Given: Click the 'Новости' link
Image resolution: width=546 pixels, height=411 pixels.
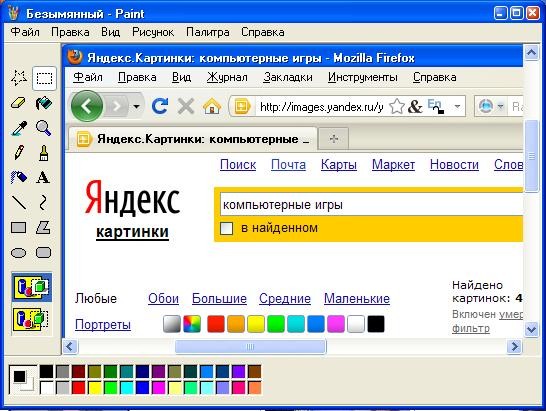Looking at the screenshot, I should click(x=454, y=164).
